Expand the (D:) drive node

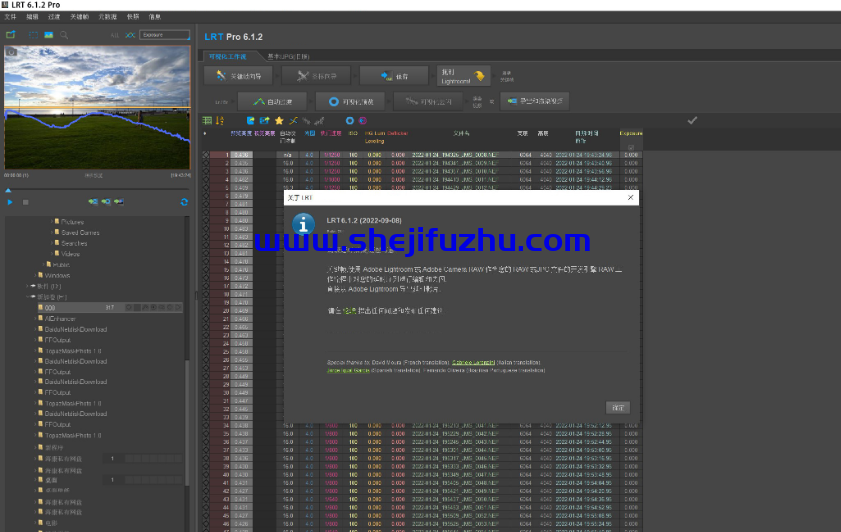coord(27,286)
